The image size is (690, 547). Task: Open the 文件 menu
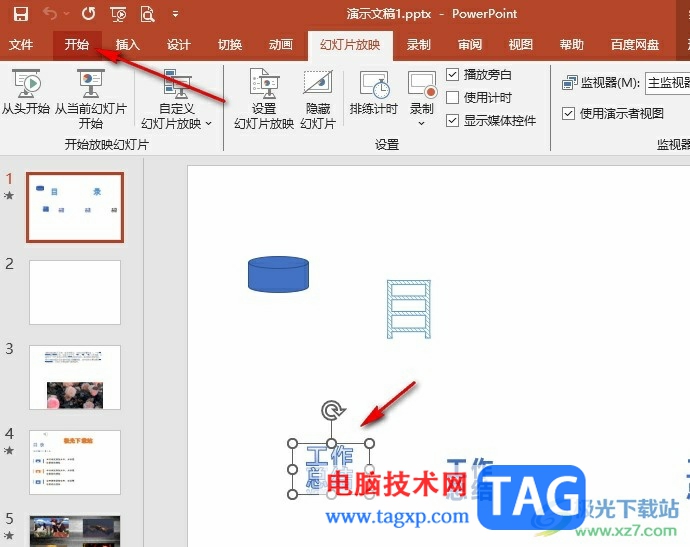tap(21, 44)
